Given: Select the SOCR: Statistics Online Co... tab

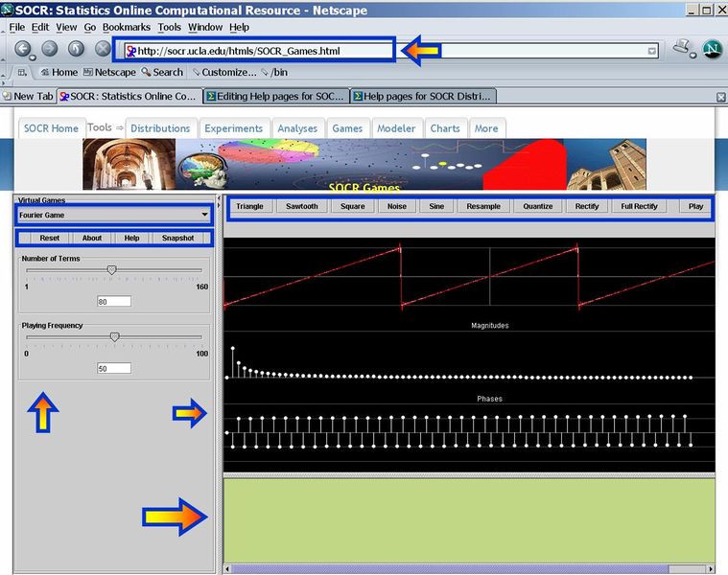Looking at the screenshot, I should point(129,97).
